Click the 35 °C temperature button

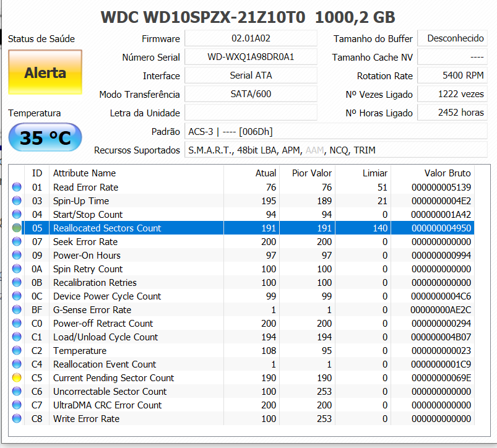[45, 137]
